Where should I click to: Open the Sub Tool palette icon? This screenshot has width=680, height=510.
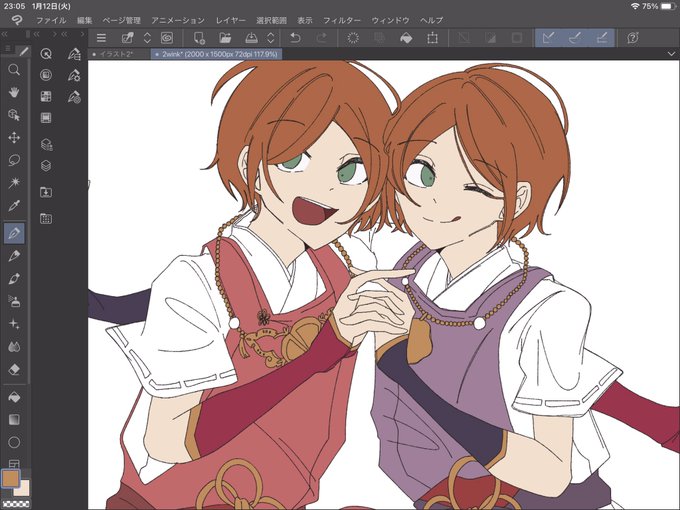[74, 54]
